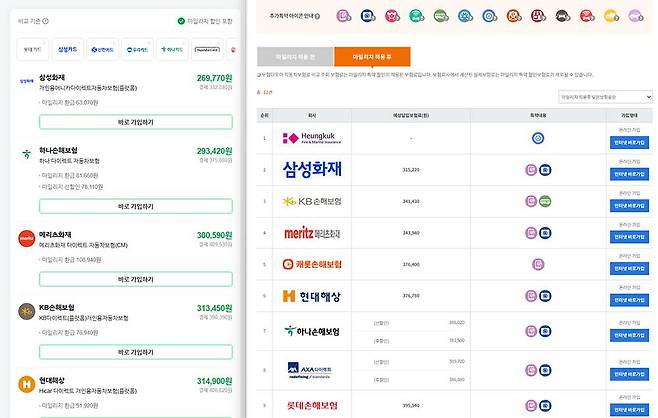Click the brown-orange icon in the rider legend row
The height and width of the screenshot is (418, 658).
[514, 16]
